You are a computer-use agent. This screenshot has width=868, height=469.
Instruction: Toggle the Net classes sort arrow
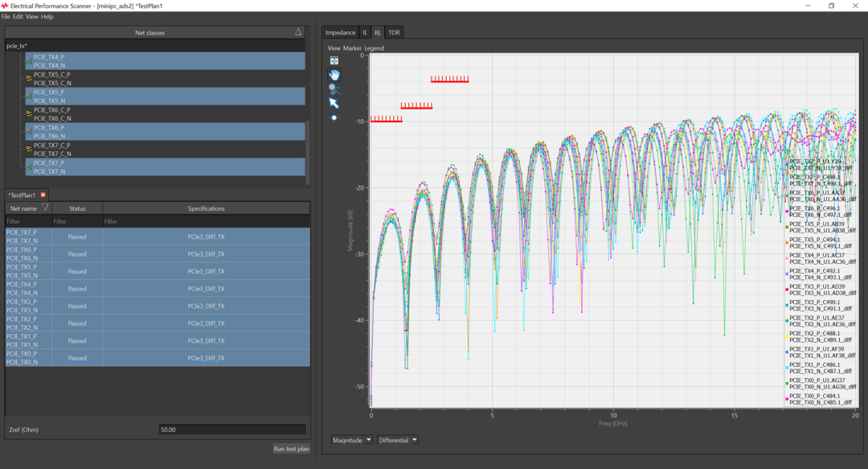coord(298,32)
